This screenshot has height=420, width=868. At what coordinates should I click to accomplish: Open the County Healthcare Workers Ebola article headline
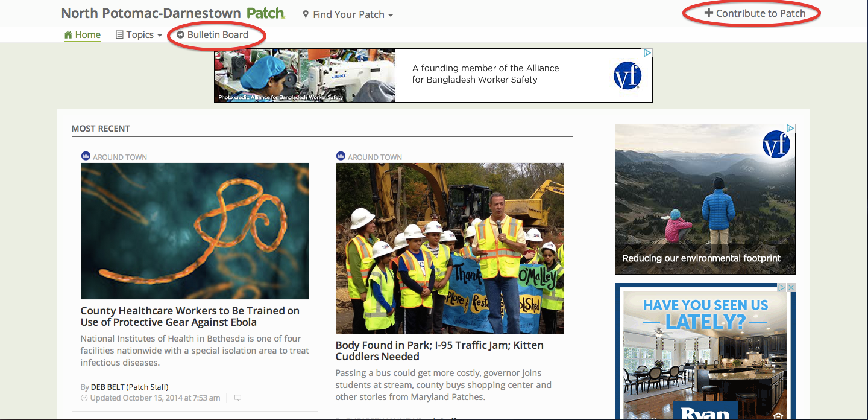tap(190, 316)
